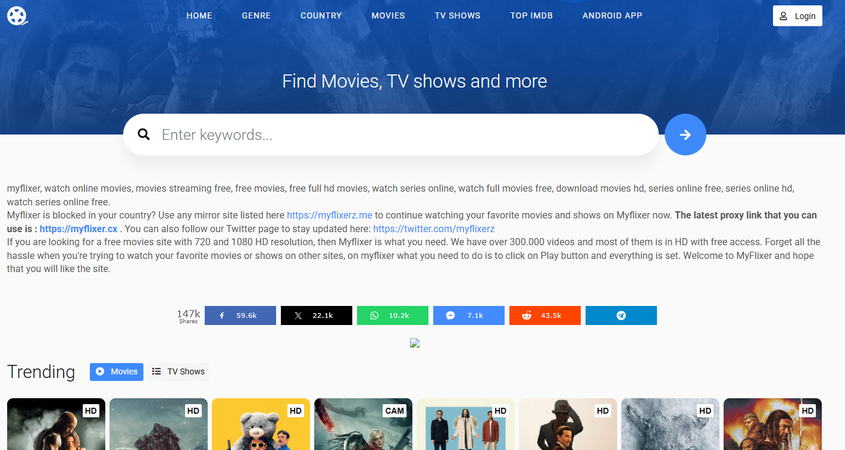Click the Login button
This screenshot has width=845, height=450.
tap(797, 16)
